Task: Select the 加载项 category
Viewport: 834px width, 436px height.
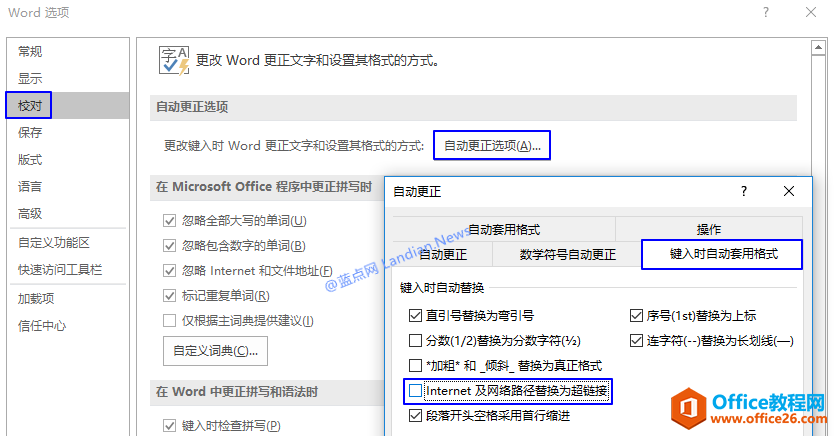Action: (36, 299)
